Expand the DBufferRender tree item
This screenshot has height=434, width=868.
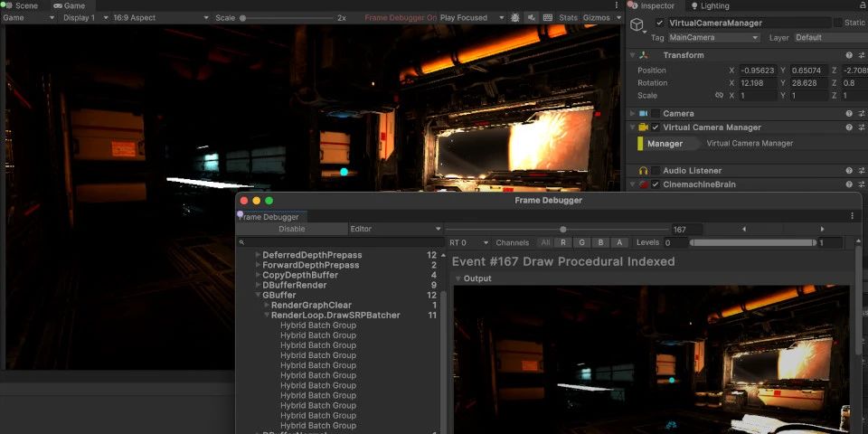[259, 285]
